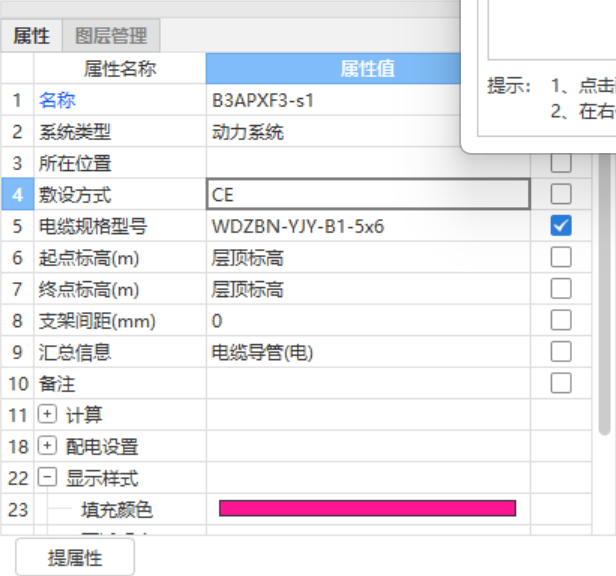Click the 提属性 button
Viewport: 616px width, 576px height.
[75, 558]
